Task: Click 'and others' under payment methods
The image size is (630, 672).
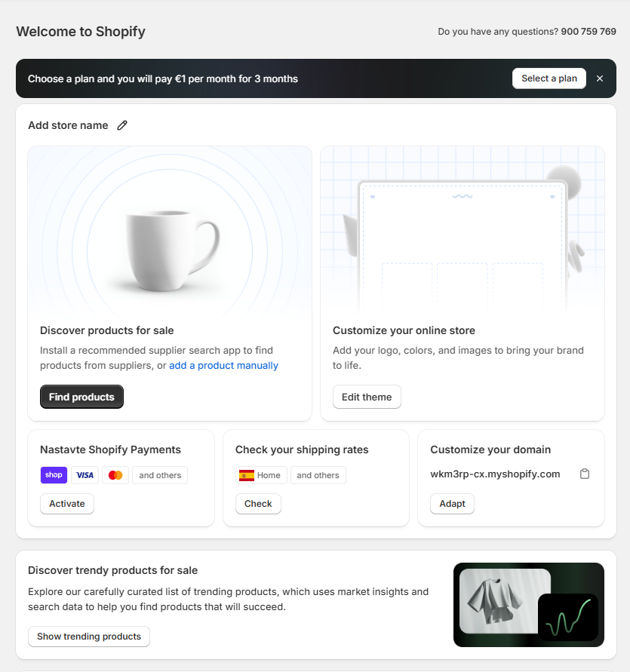Action: (160, 475)
